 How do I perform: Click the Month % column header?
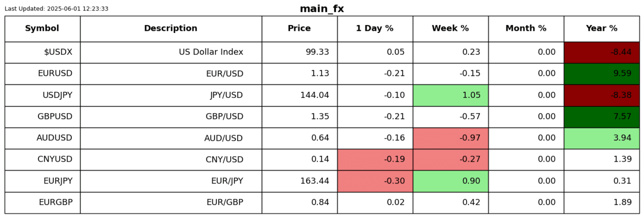click(x=526, y=28)
